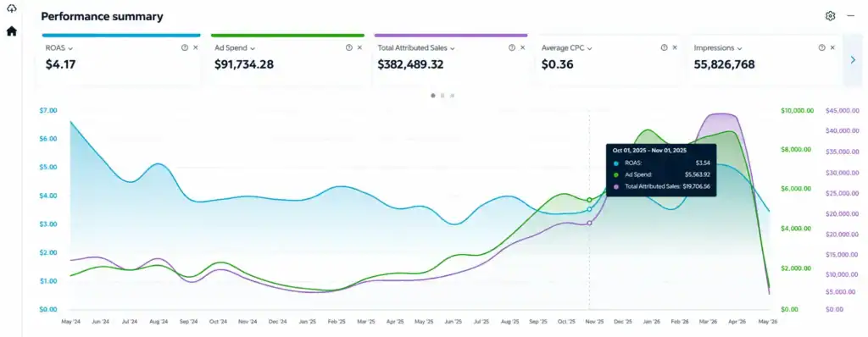The height and width of the screenshot is (337, 868).
Task: Select the third carousel page dot
Action: point(453,95)
